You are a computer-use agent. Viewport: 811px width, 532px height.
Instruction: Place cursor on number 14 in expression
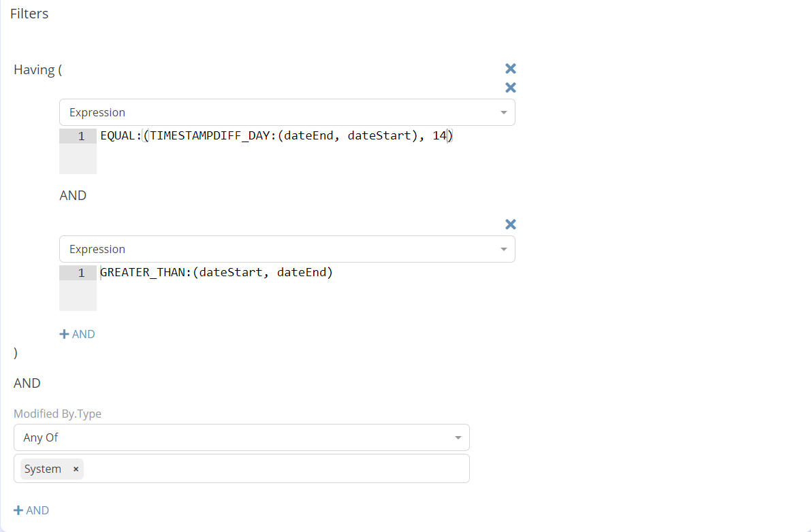pyautogui.click(x=439, y=136)
